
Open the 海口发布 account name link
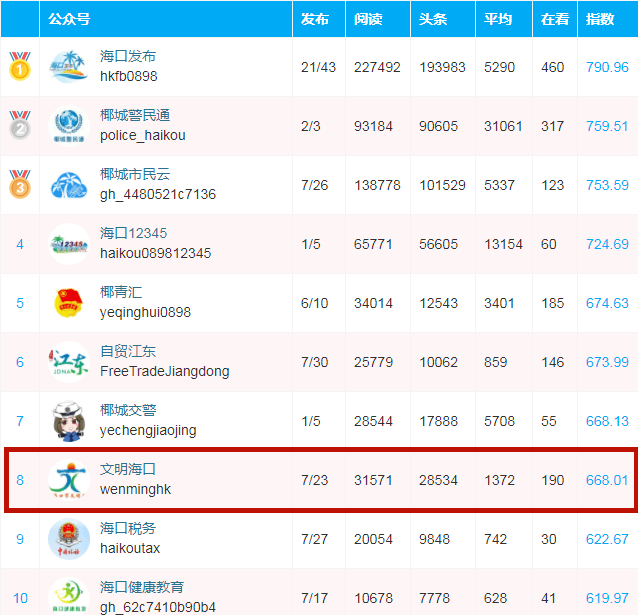point(128,56)
